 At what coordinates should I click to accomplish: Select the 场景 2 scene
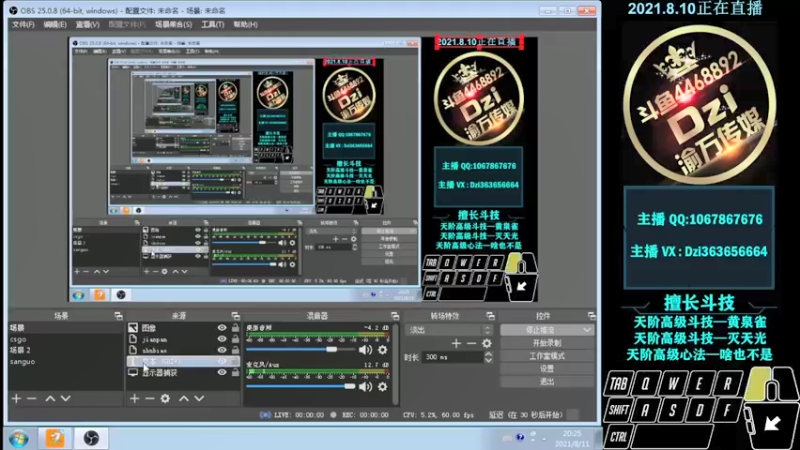[x=20, y=350]
